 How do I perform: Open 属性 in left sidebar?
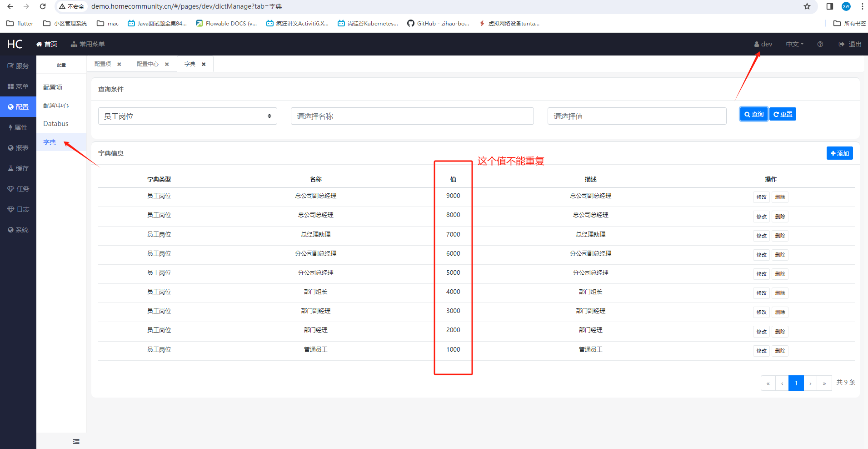18,127
